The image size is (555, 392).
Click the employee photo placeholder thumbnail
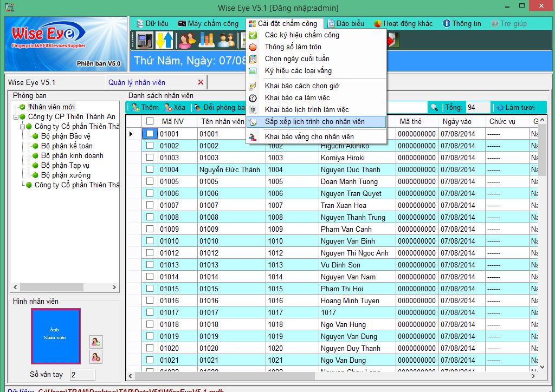[x=56, y=336]
